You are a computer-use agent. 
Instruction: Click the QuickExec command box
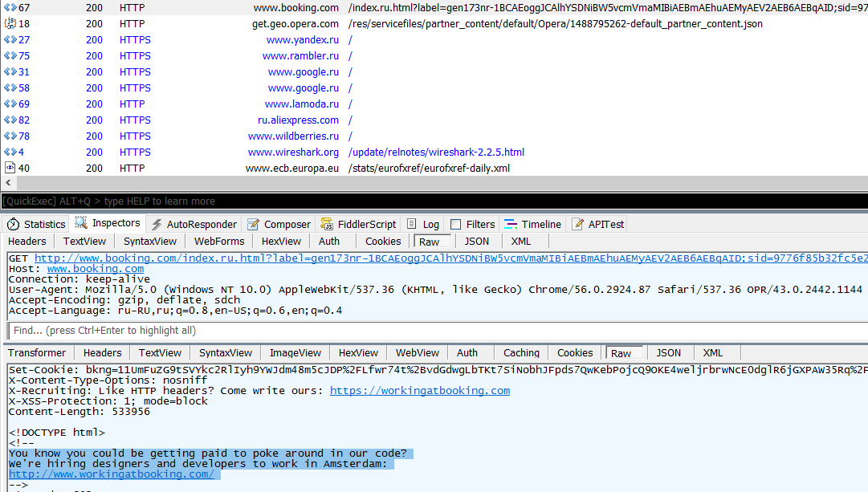(434, 201)
